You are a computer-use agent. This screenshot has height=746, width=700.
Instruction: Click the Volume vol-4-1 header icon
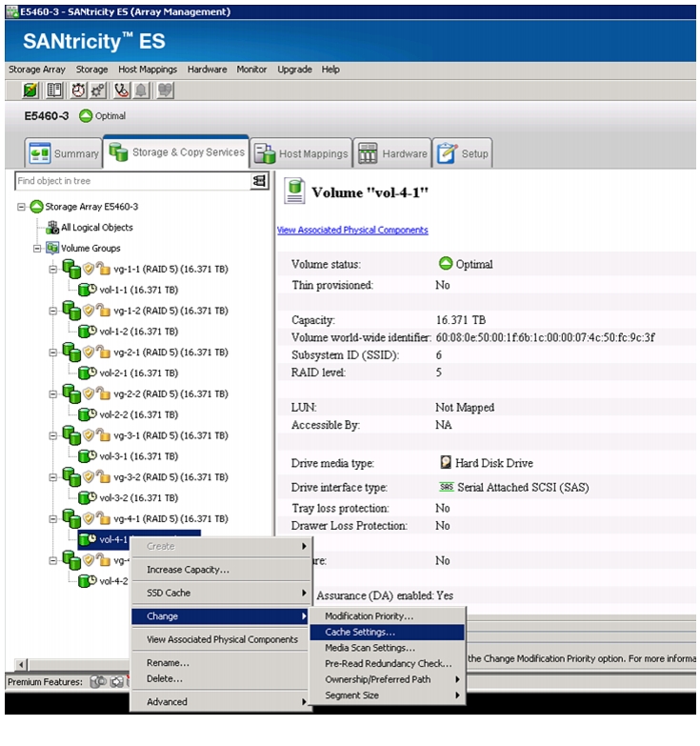(294, 192)
